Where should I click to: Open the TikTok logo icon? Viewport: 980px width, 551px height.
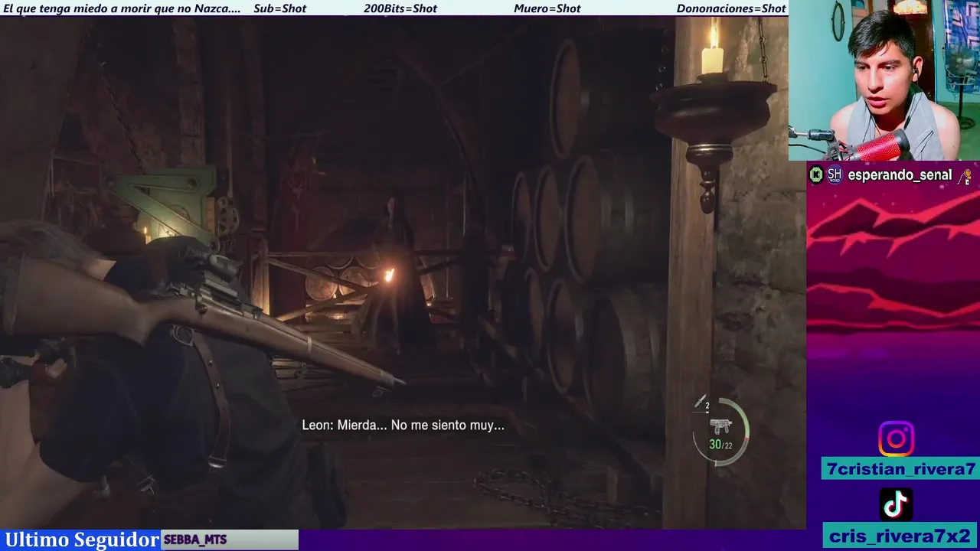coord(896,504)
